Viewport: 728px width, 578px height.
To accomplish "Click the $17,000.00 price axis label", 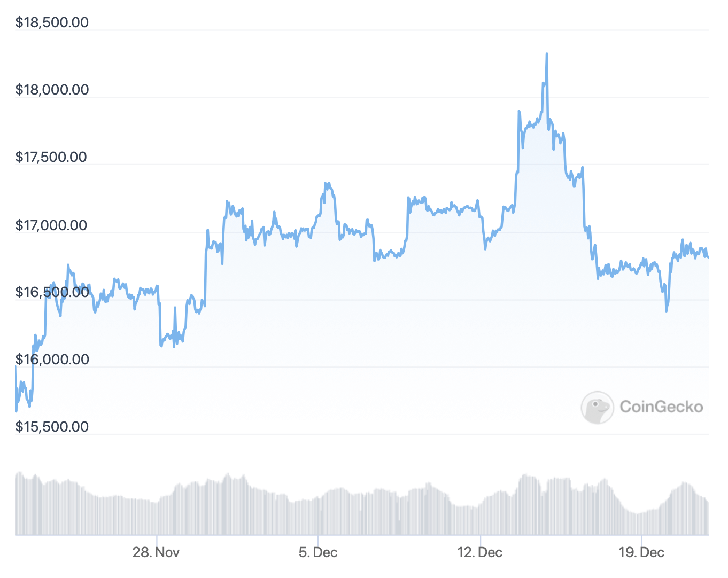I will click(x=52, y=225).
